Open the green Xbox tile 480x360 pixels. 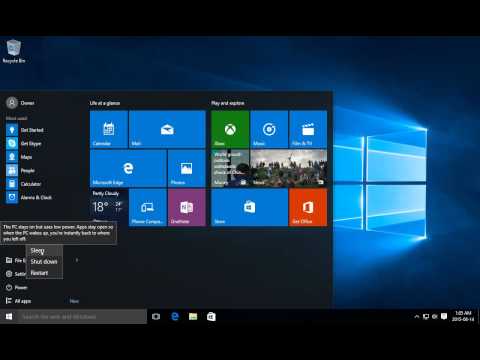coord(230,129)
